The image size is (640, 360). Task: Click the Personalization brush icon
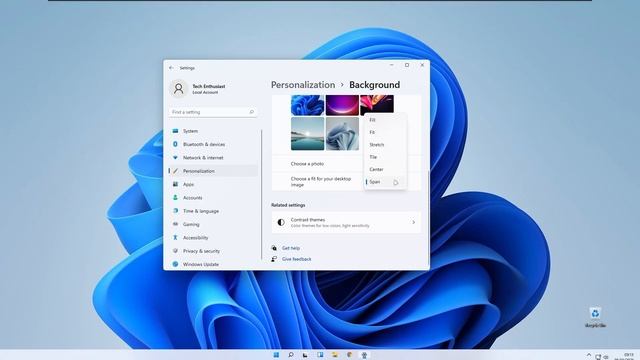[x=176, y=171]
